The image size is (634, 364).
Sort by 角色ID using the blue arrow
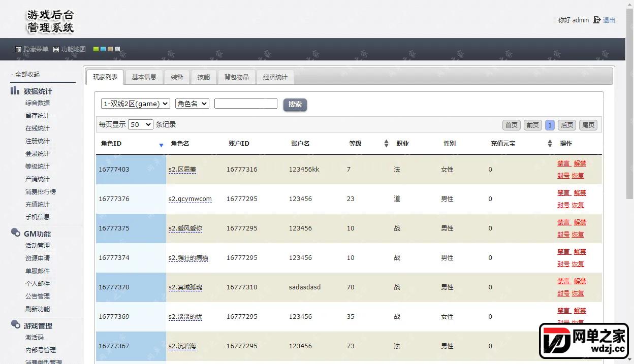click(x=161, y=145)
